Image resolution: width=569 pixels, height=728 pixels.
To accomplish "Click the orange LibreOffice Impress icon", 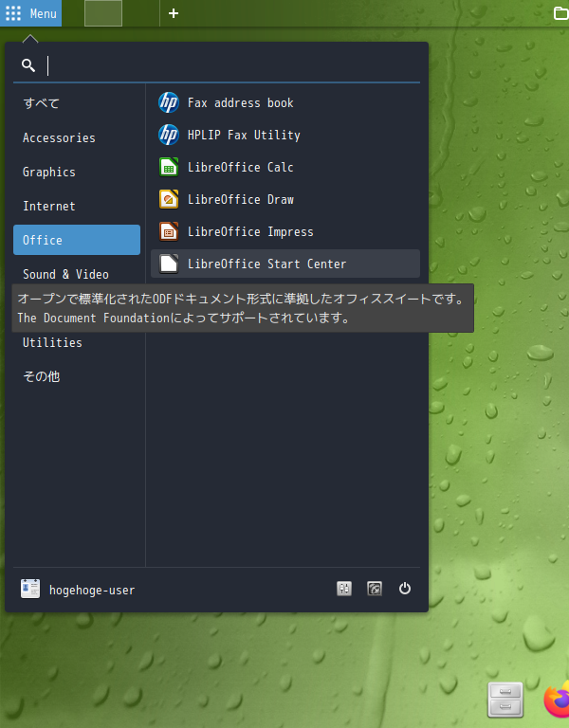I will point(169,231).
